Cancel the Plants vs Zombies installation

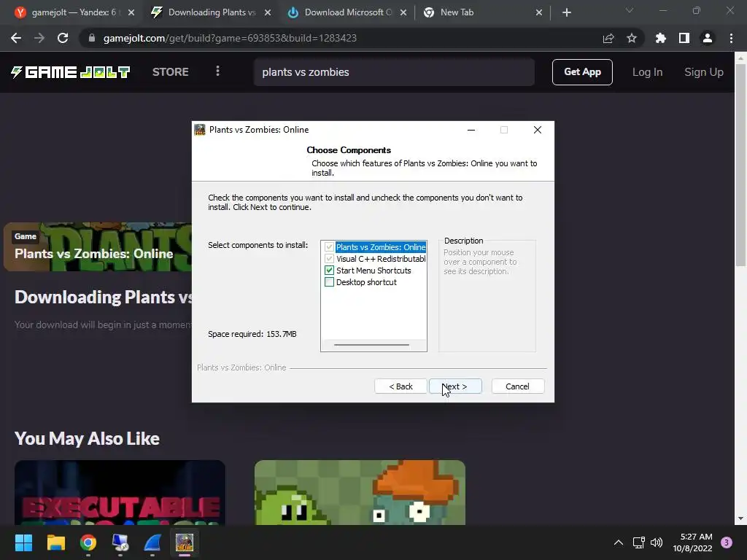(x=517, y=386)
